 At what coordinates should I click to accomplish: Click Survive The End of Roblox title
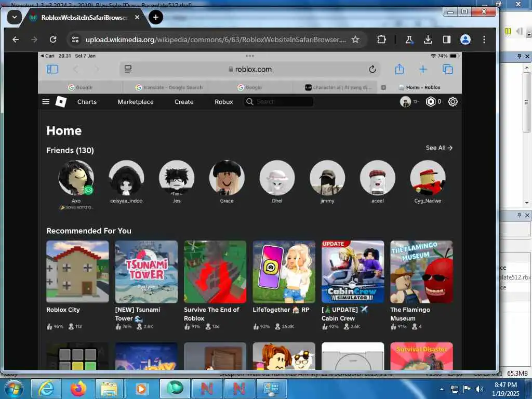(211, 314)
